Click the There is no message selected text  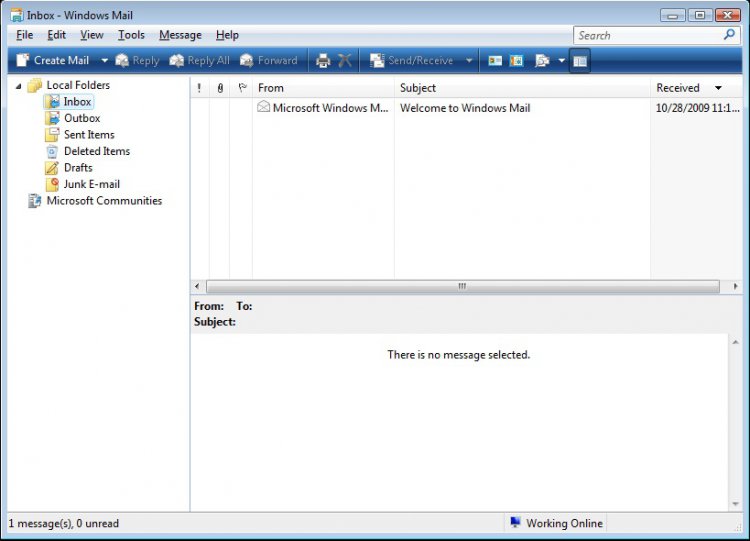459,355
